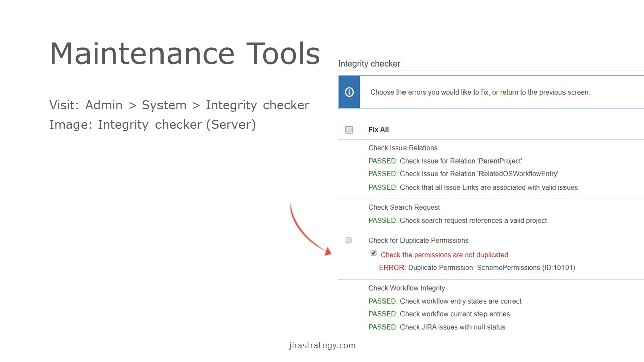Select 'Check Search Request' section title
This screenshot has height=362, width=644.
click(404, 207)
